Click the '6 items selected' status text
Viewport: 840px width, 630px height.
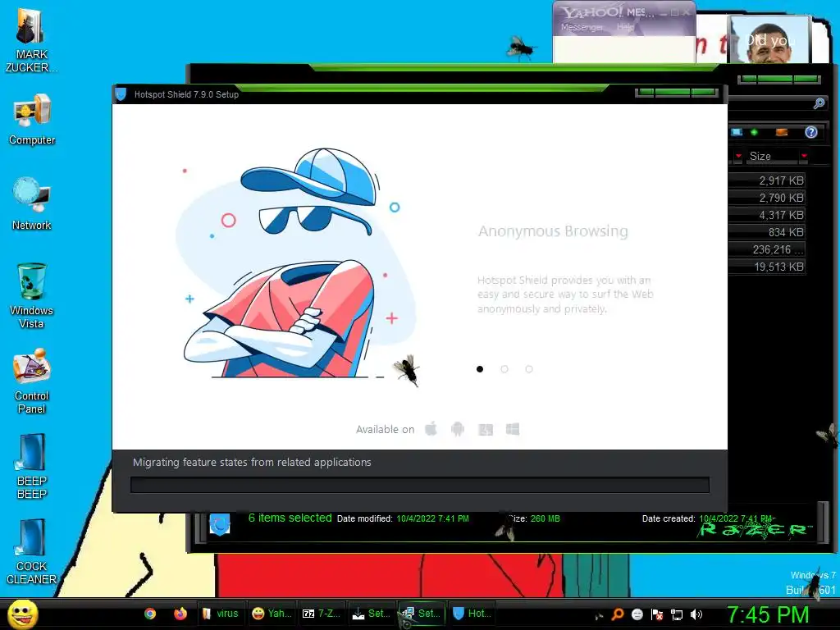pyautogui.click(x=290, y=518)
